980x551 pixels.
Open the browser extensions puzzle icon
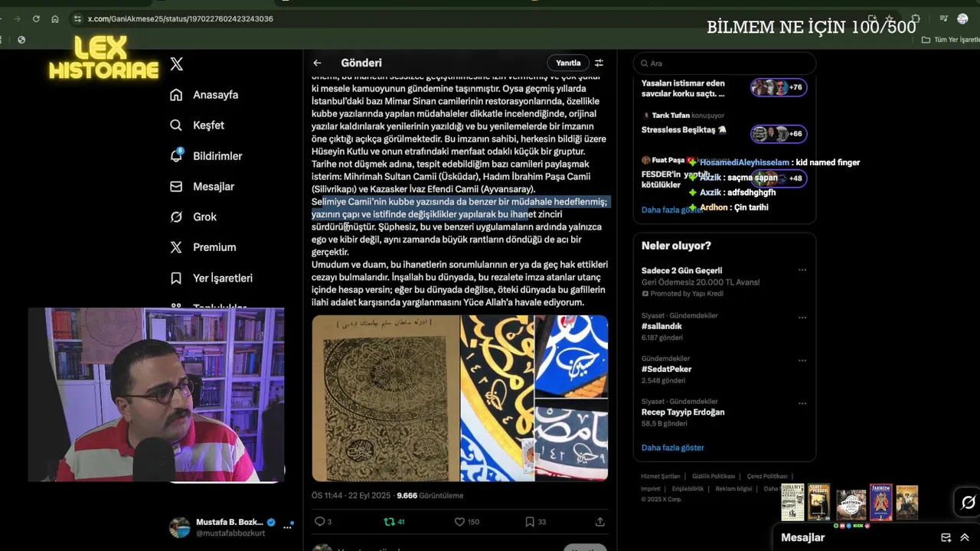click(x=916, y=18)
